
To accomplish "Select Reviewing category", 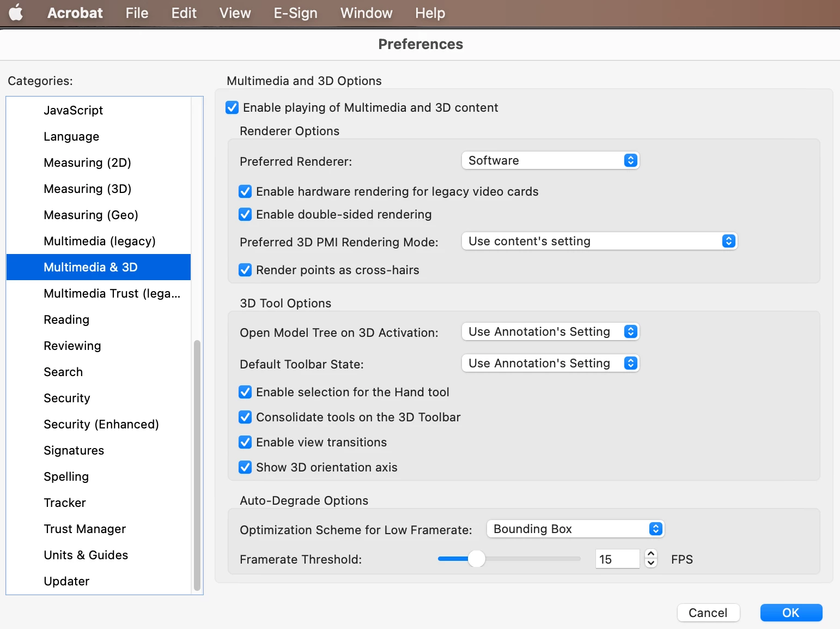I will [x=99, y=346].
